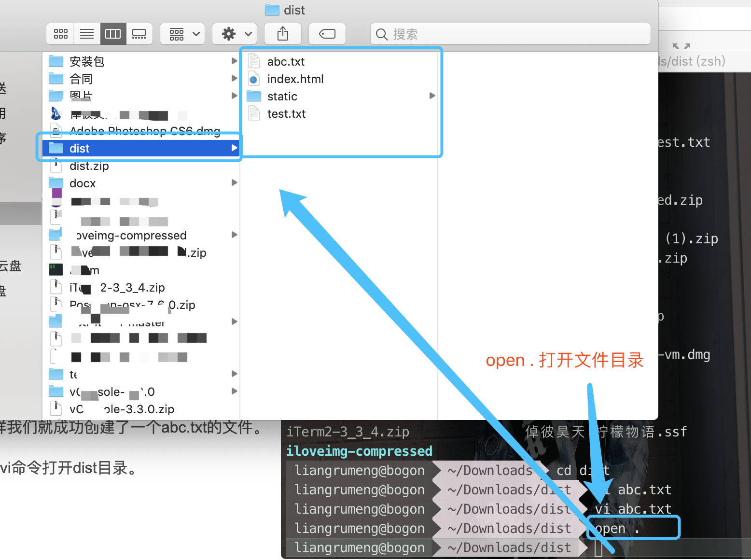Screen dimensions: 751x560
Task: Open the action gear dropdown
Action: (235, 34)
